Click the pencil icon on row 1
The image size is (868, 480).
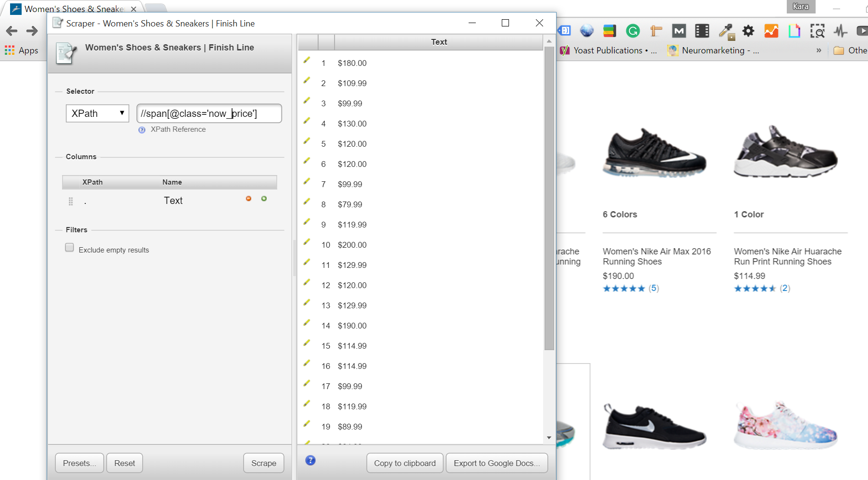307,60
